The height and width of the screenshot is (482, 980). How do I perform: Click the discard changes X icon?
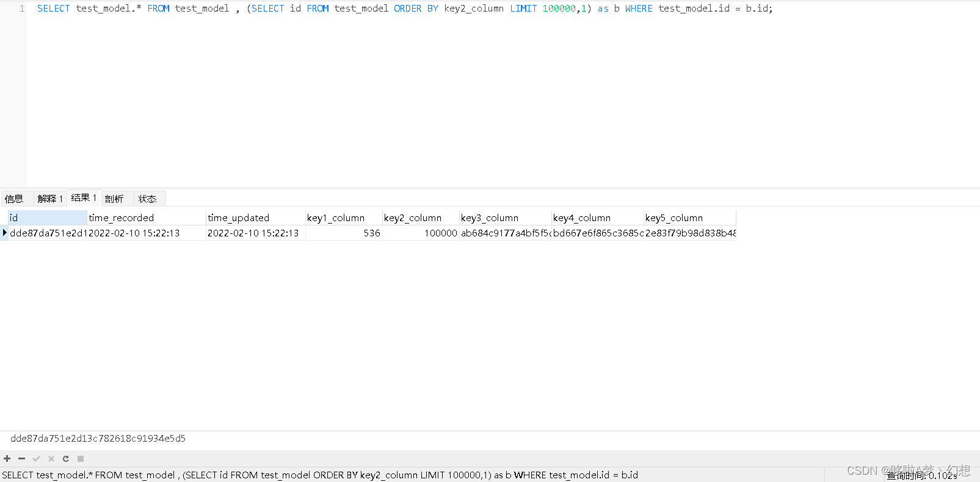[x=51, y=459]
